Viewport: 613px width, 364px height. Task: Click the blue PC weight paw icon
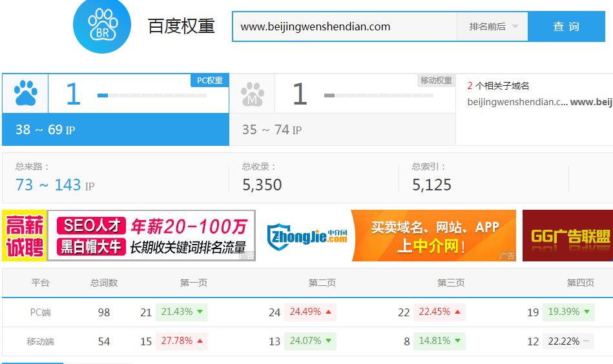25,94
